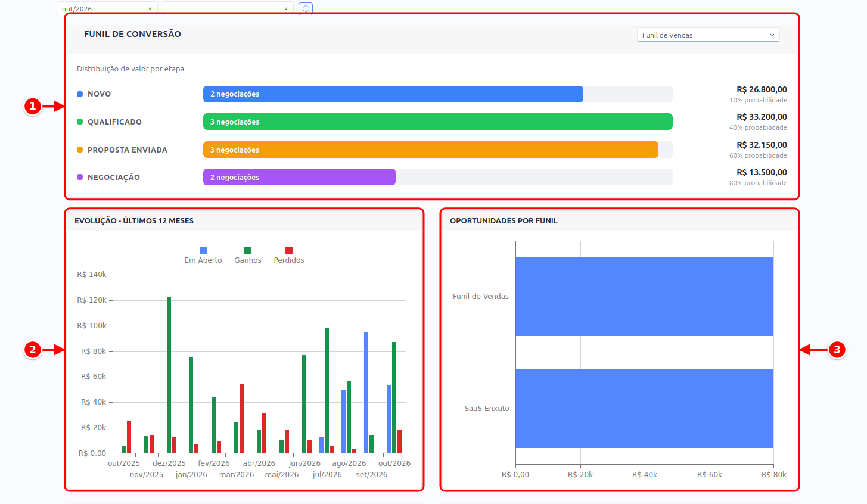The width and height of the screenshot is (867, 504).
Task: Open the out/2026 period dropdown
Action: 107,8
